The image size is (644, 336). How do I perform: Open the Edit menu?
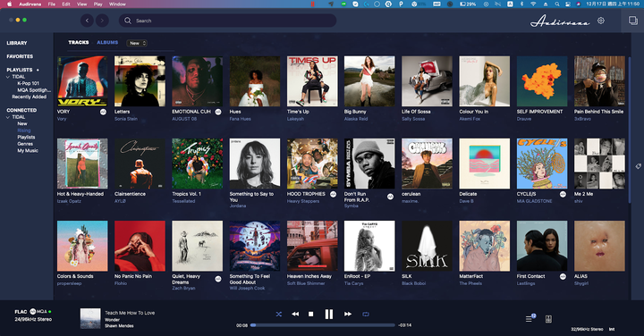click(x=66, y=4)
